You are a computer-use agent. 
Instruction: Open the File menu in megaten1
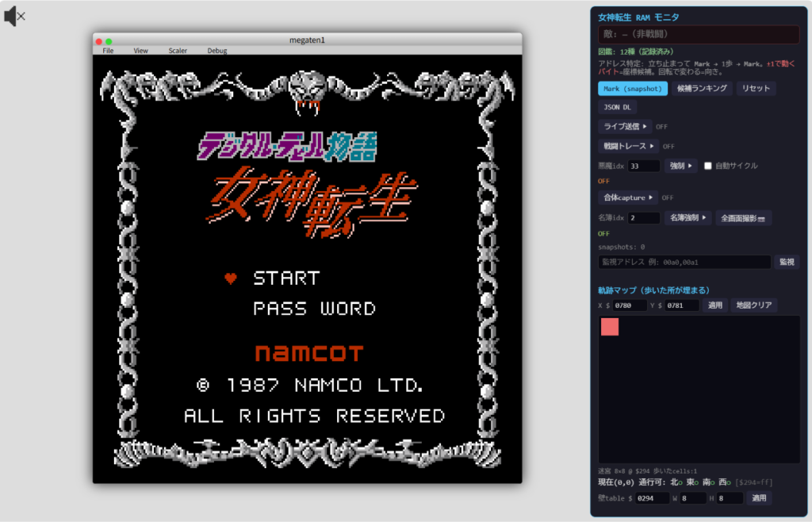[x=108, y=51]
